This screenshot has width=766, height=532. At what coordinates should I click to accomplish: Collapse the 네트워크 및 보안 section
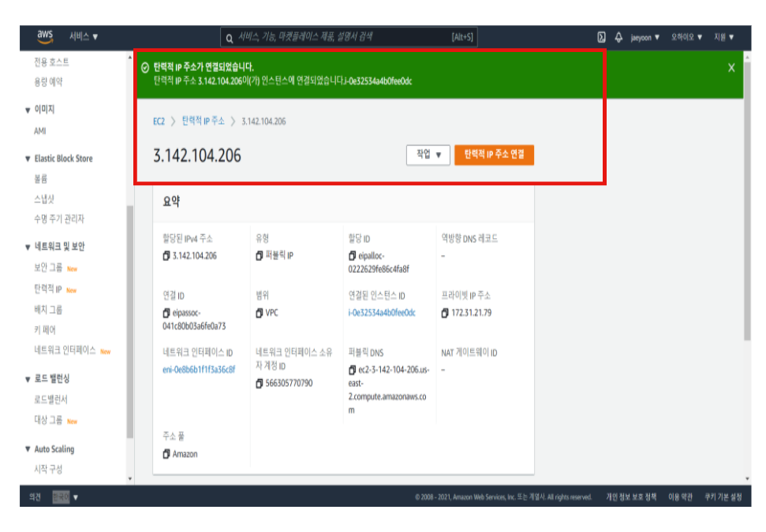click(x=28, y=247)
